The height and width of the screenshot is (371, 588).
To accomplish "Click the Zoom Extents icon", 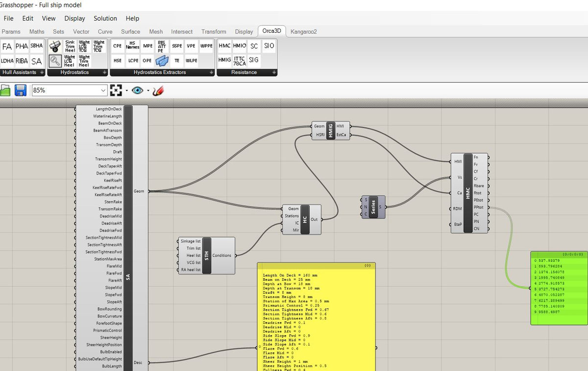I will pyautogui.click(x=116, y=90).
